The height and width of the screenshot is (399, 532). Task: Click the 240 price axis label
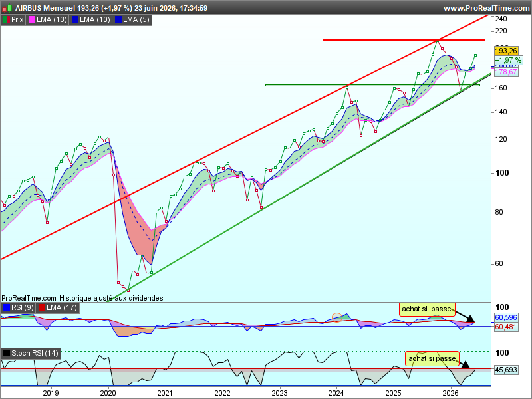pyautogui.click(x=501, y=19)
